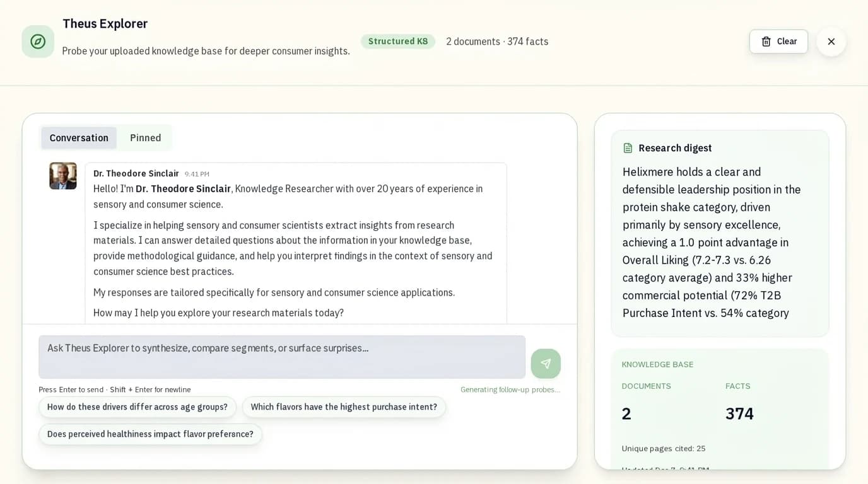
Task: Click the compass icon beside Theus Explorer title
Action: (x=38, y=41)
